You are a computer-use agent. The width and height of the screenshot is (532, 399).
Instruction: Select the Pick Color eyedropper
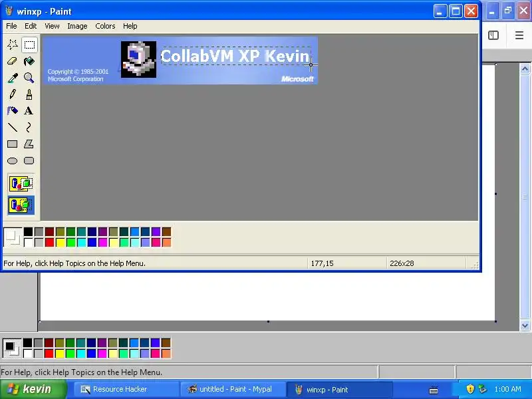tap(13, 78)
